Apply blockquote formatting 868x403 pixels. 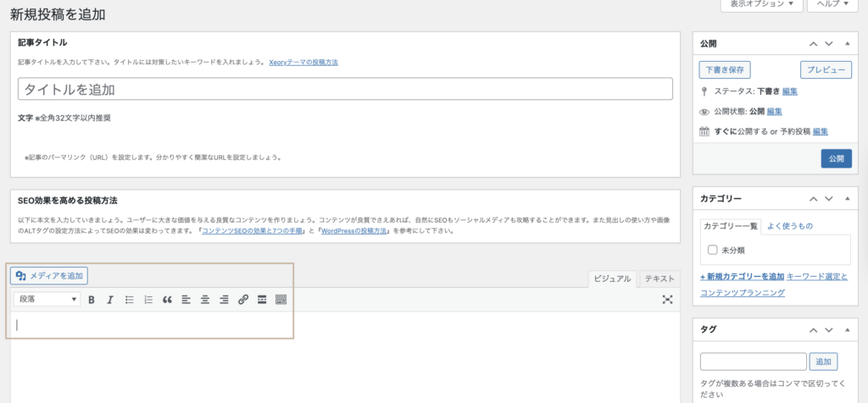click(166, 300)
